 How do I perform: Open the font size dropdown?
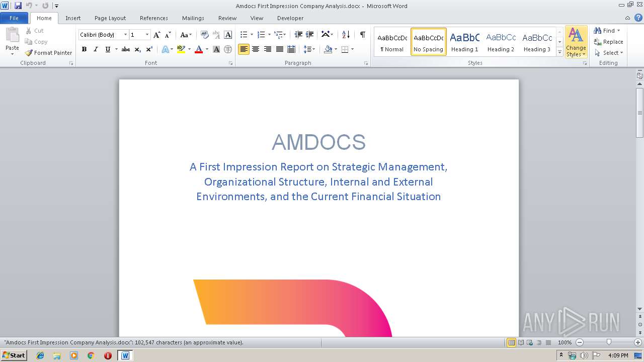[147, 35]
